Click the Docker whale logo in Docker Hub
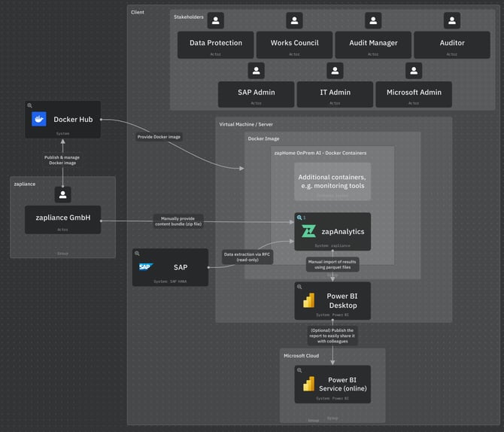The height and width of the screenshot is (432, 504). coord(38,119)
